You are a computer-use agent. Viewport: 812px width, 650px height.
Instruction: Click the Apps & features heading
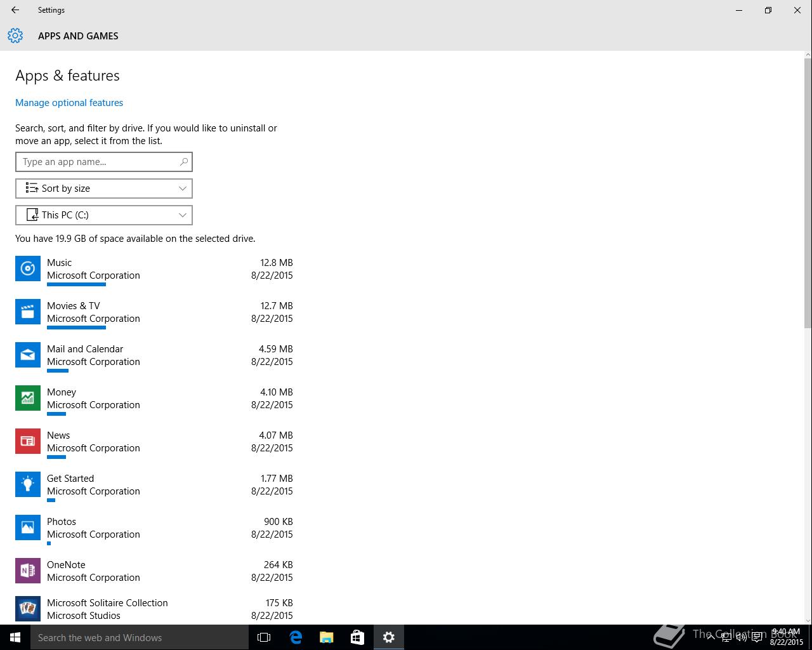click(x=67, y=76)
